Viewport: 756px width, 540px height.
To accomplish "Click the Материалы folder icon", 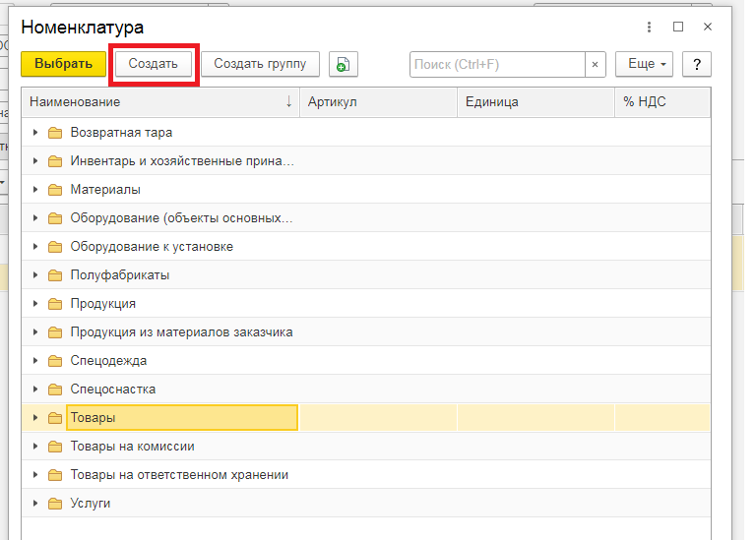I will click(x=55, y=189).
